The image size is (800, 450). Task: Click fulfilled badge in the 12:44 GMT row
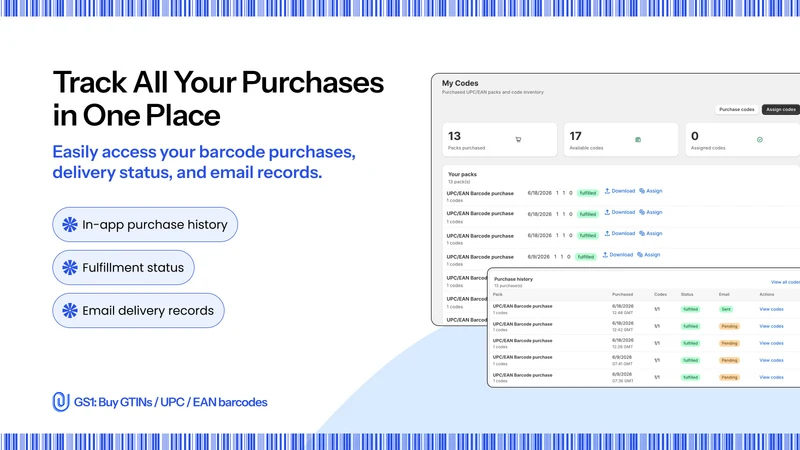pyautogui.click(x=690, y=309)
